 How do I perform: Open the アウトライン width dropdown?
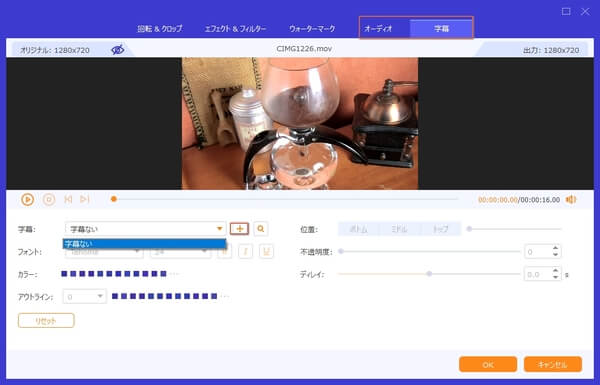[x=85, y=297]
